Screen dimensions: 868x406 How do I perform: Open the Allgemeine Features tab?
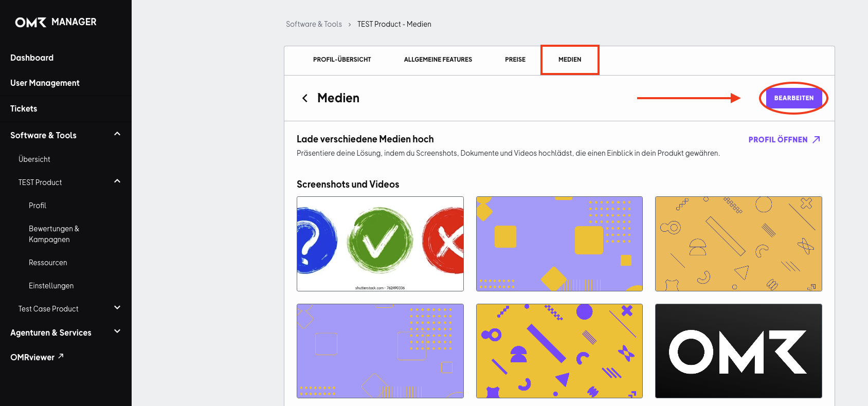438,60
